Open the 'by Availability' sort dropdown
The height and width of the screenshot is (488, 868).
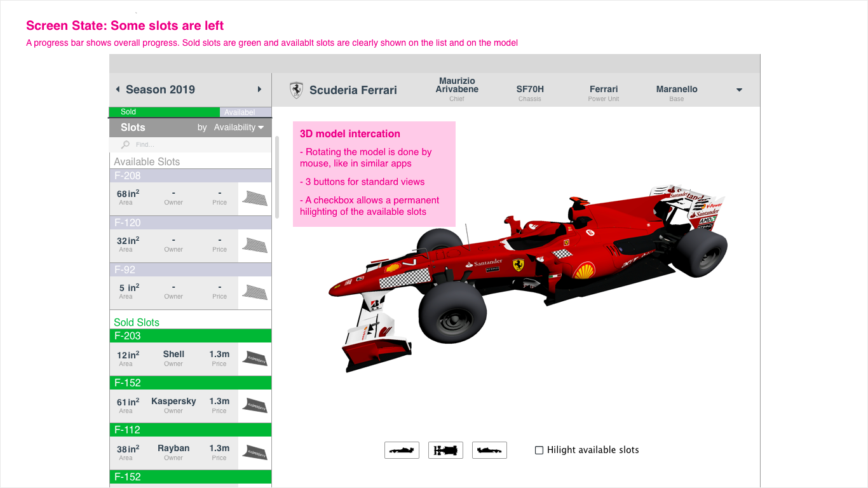click(231, 127)
